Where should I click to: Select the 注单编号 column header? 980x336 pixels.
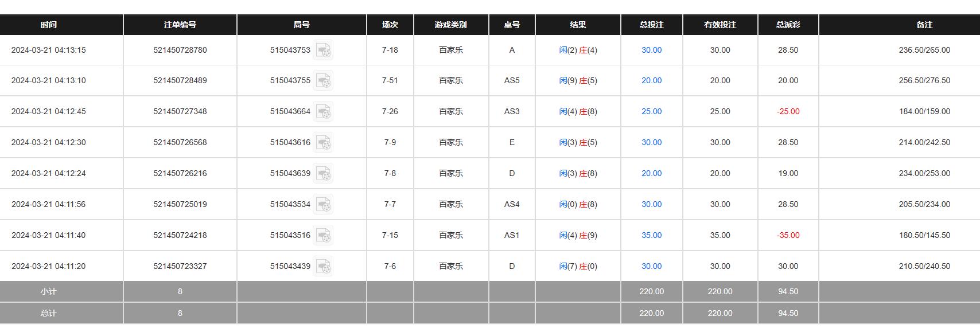180,25
